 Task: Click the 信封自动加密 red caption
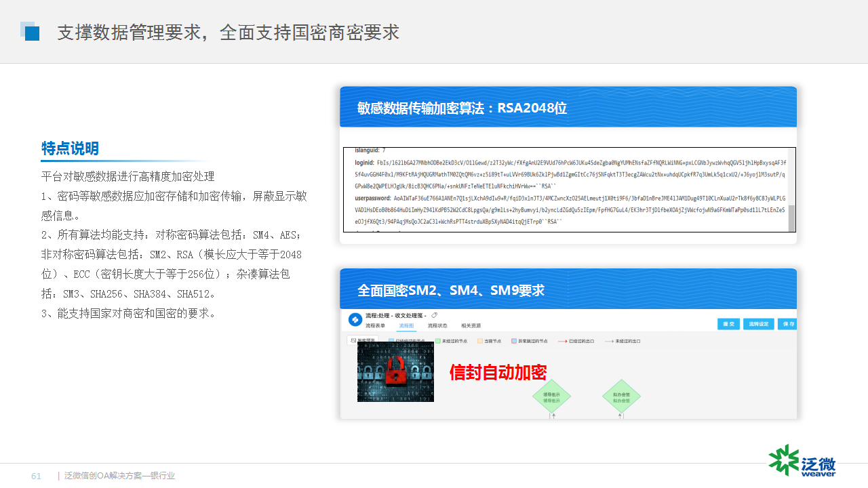point(498,372)
